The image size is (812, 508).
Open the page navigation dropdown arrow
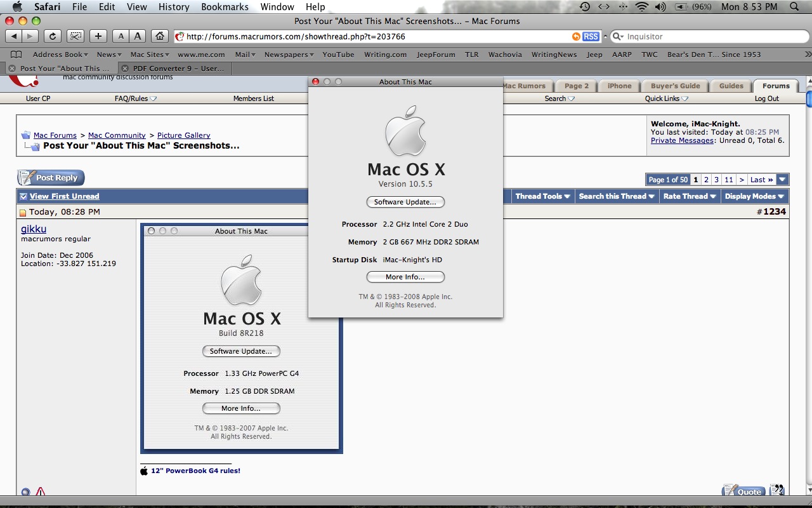[783, 180]
